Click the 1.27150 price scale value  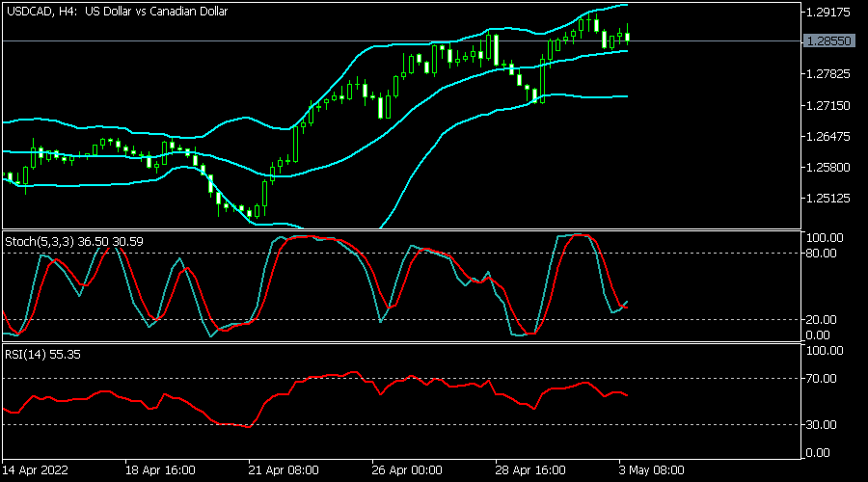coord(828,105)
